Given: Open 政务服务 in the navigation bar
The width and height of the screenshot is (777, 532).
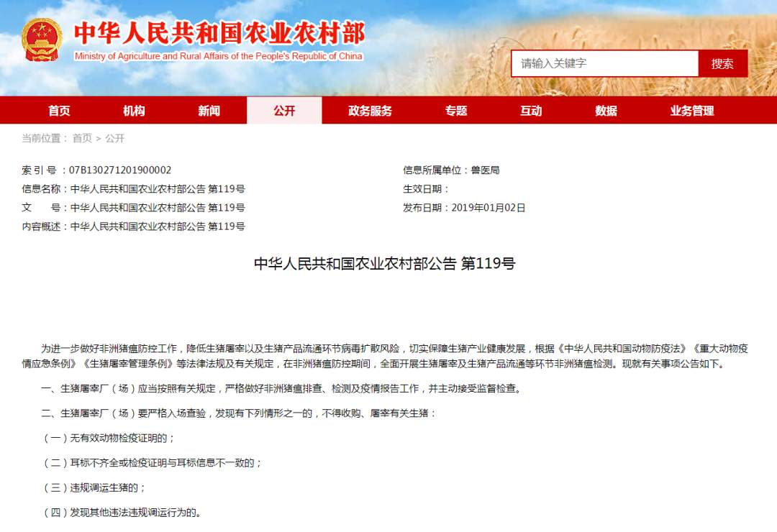Looking at the screenshot, I should click(x=370, y=111).
